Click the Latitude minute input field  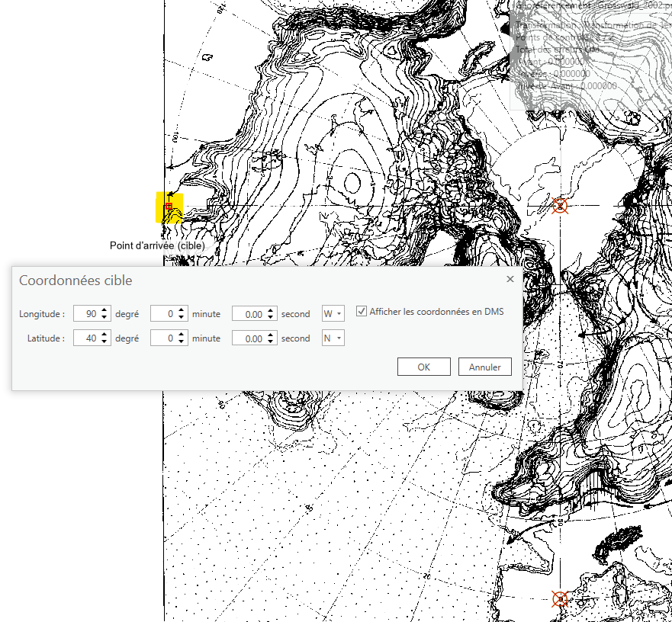(x=163, y=338)
